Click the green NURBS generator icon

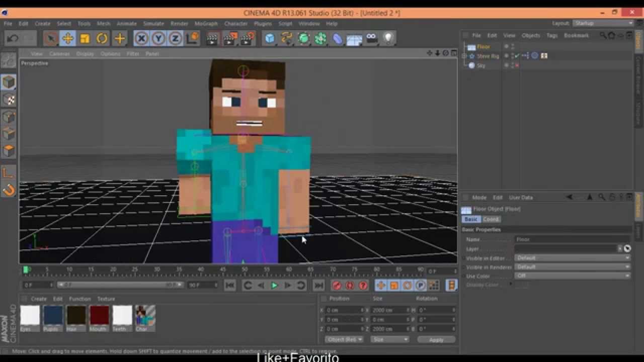[304, 38]
